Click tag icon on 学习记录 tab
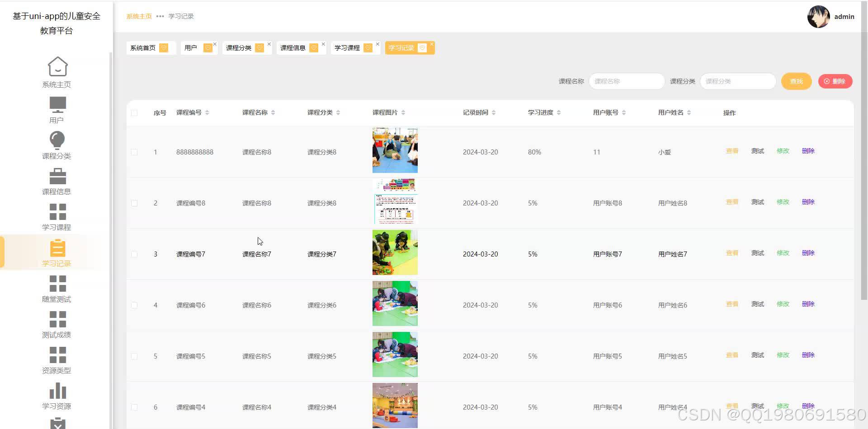The image size is (868, 429). 422,48
